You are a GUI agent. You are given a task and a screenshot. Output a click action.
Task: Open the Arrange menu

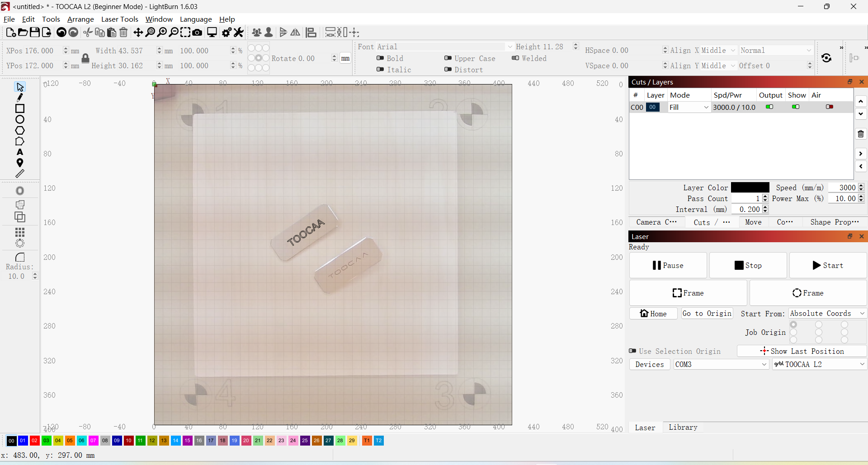pyautogui.click(x=80, y=19)
